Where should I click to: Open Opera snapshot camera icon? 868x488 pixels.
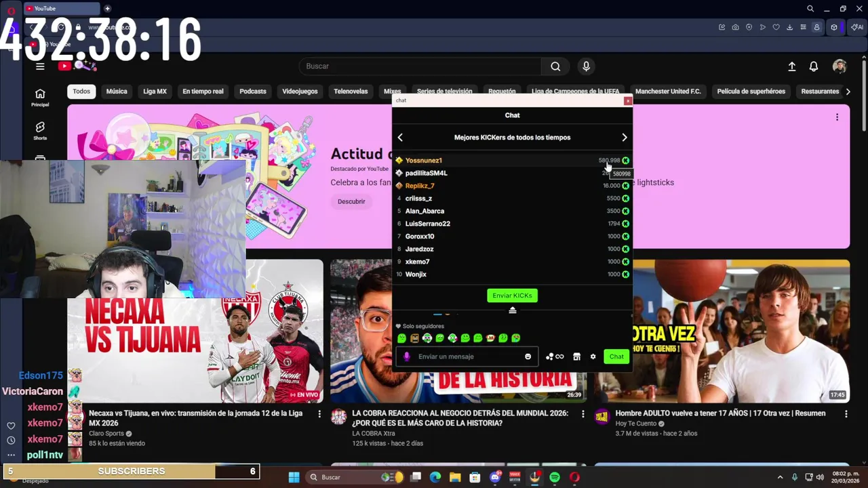tap(735, 27)
